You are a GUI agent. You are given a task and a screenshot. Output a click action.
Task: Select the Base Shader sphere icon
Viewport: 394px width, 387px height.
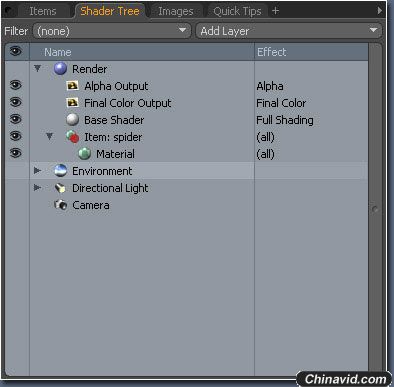[x=72, y=120]
